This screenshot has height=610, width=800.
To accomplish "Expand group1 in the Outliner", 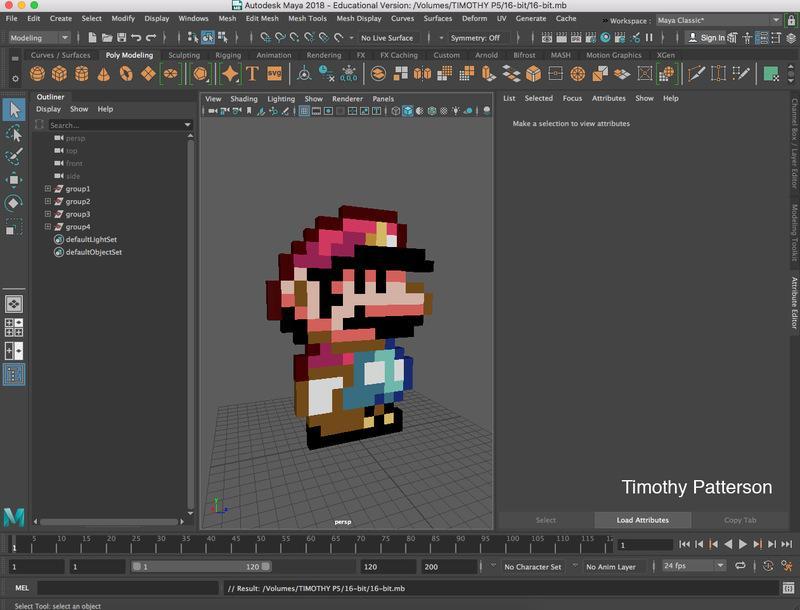I will [x=47, y=189].
